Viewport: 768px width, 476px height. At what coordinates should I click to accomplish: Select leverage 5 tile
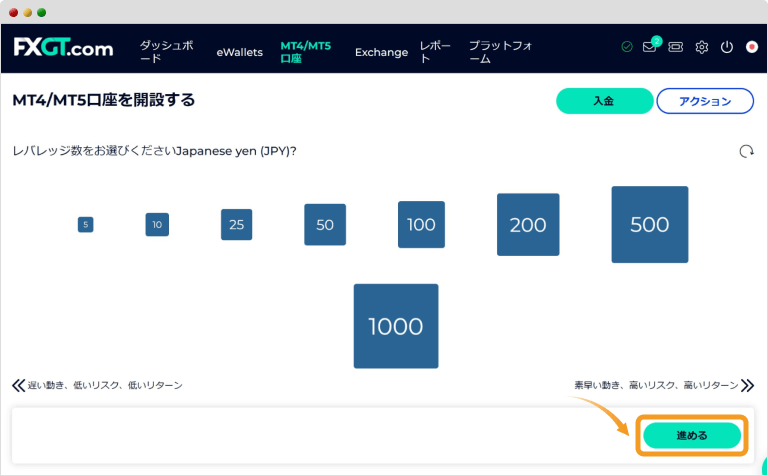pyautogui.click(x=86, y=225)
